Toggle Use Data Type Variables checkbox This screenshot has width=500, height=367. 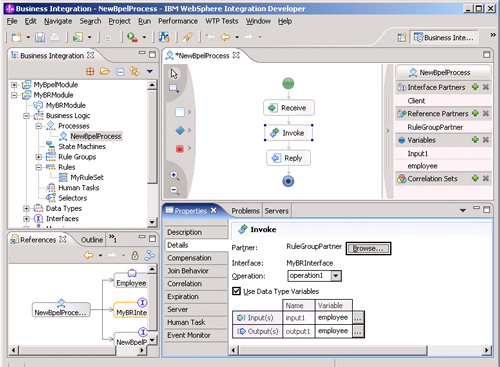[x=236, y=291]
